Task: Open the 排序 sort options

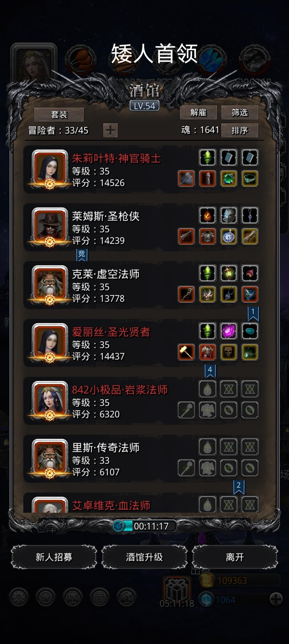Action: pyautogui.click(x=239, y=130)
